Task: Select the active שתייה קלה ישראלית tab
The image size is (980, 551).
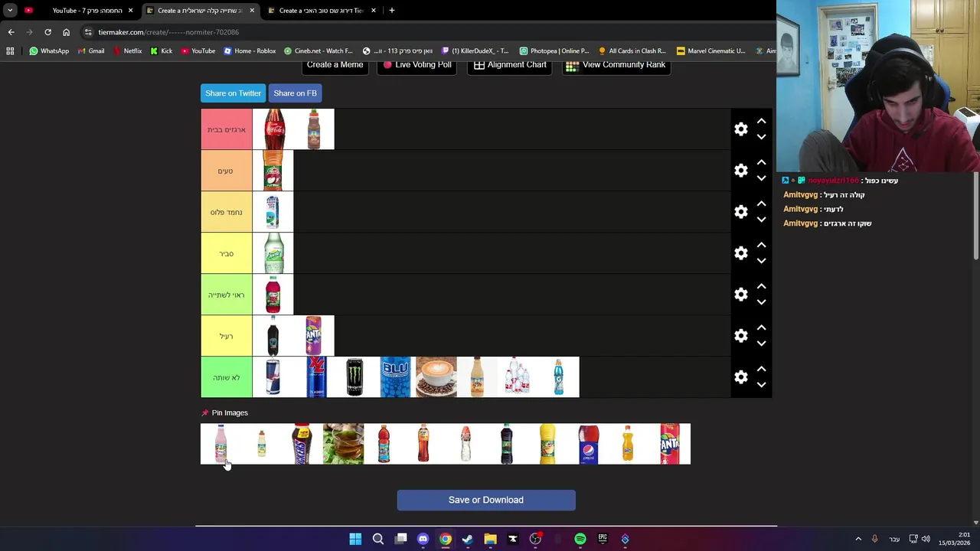Action: coord(201,11)
